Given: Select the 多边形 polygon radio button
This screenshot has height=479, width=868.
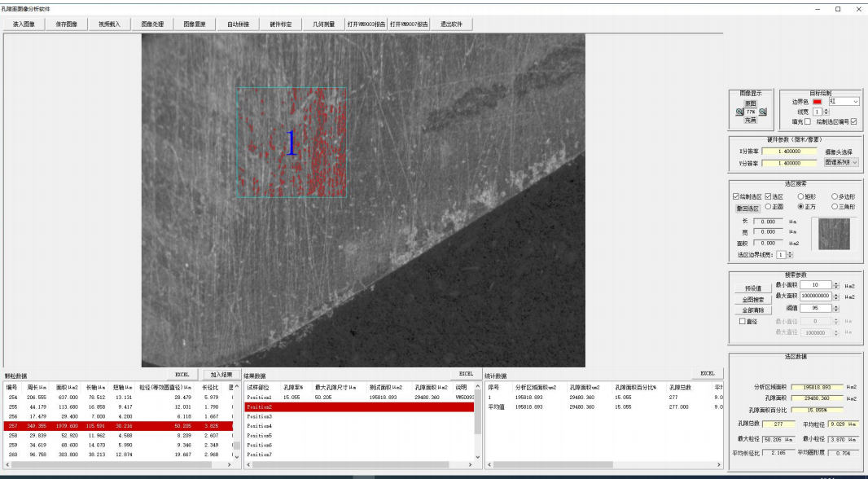Looking at the screenshot, I should coord(834,196).
